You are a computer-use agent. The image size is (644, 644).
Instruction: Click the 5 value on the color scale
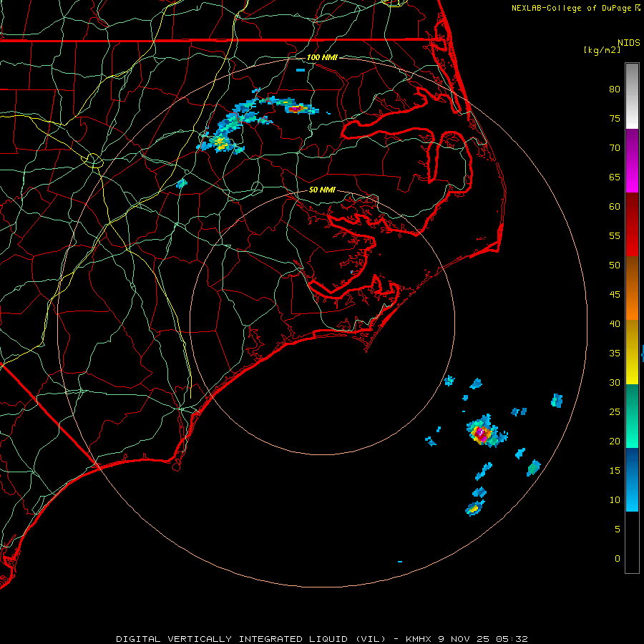coord(618,530)
